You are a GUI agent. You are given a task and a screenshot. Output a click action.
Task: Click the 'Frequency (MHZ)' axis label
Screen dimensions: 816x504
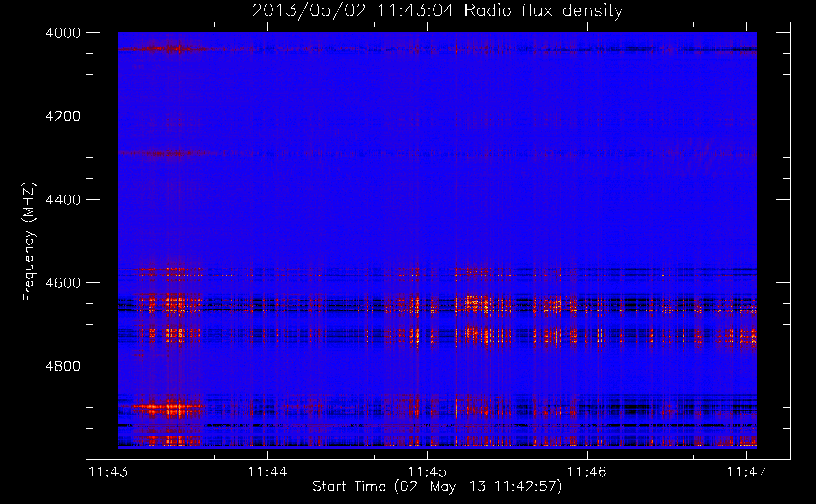pyautogui.click(x=29, y=242)
